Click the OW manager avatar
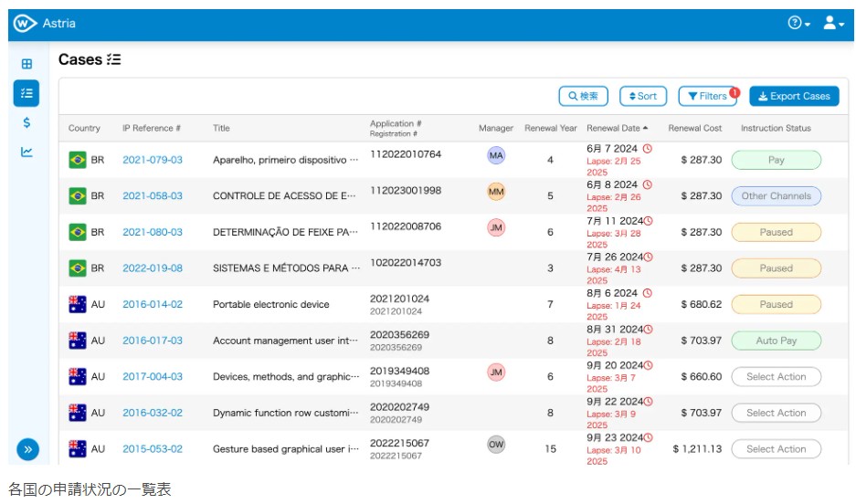 click(x=496, y=446)
